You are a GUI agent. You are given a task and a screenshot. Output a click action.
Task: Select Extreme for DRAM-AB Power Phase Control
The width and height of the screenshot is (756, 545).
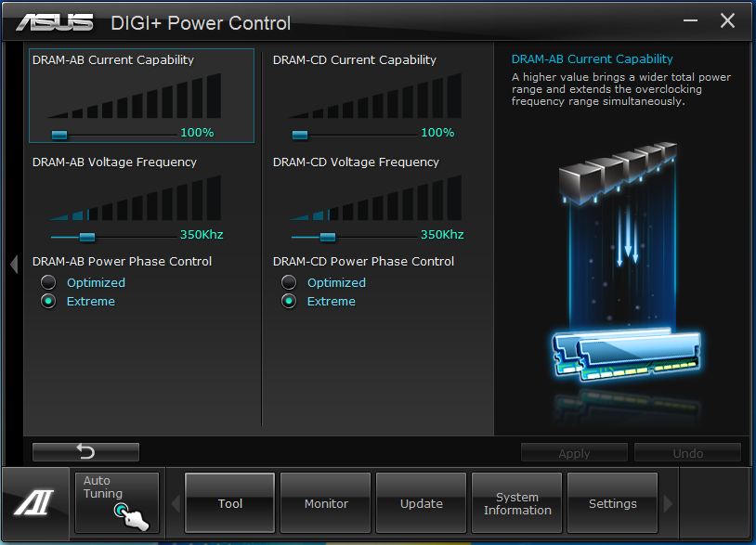pos(48,301)
